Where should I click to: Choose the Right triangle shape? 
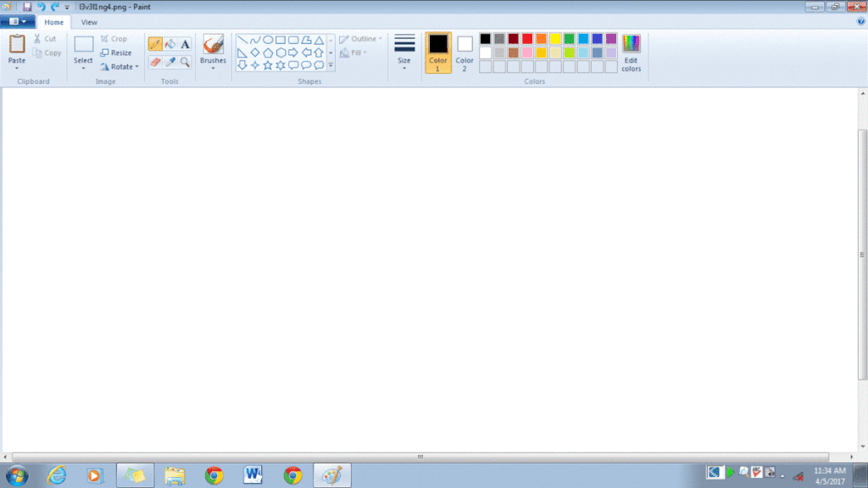point(242,53)
